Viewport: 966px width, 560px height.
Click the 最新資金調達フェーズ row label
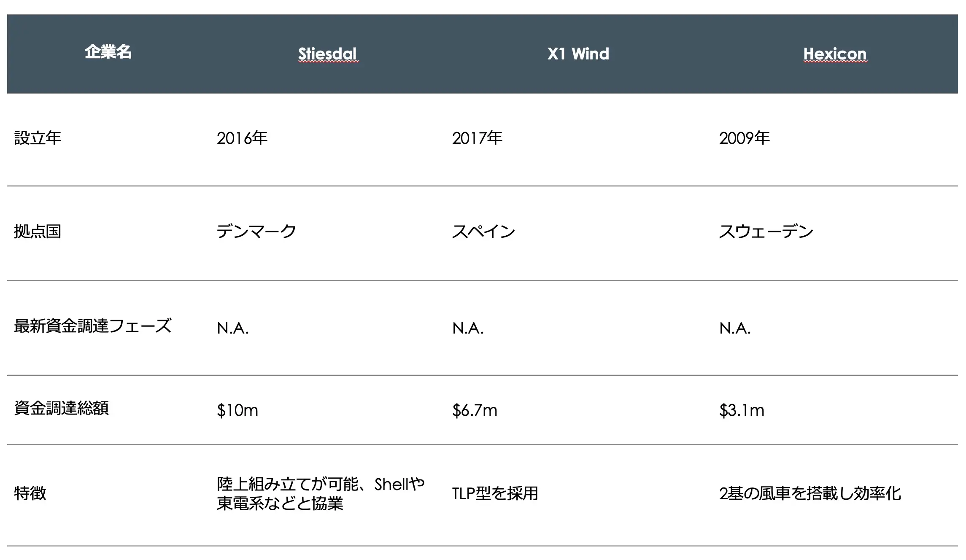point(93,326)
